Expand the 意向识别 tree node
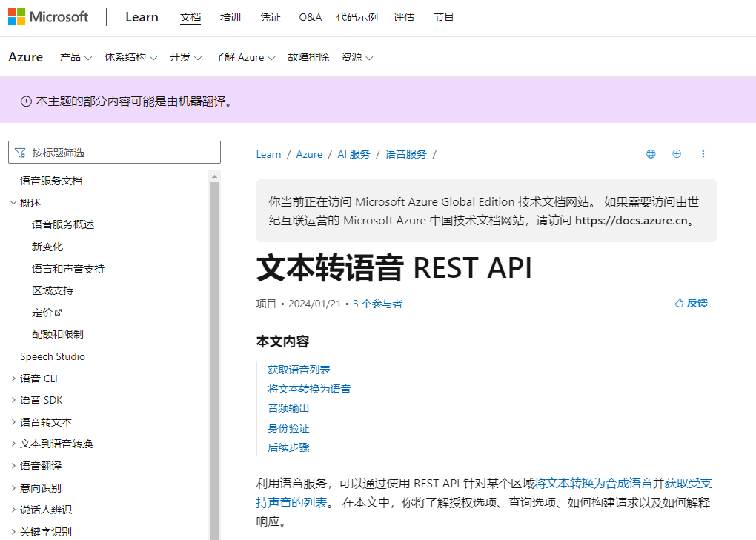Screen dimensions: 756x540 [x=13, y=488]
